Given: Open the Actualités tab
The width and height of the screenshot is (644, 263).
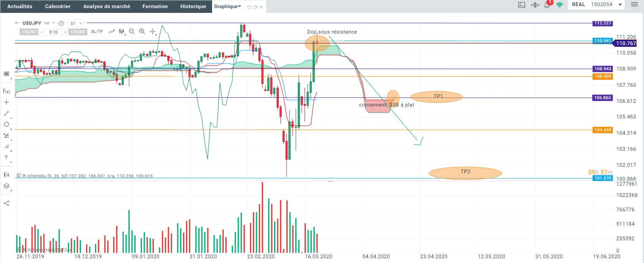Looking at the screenshot, I should 20,6.
